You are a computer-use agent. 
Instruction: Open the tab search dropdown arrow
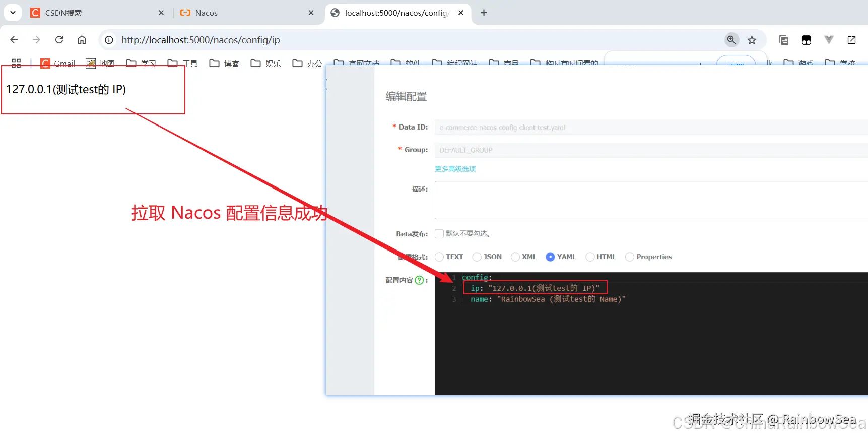(x=13, y=13)
